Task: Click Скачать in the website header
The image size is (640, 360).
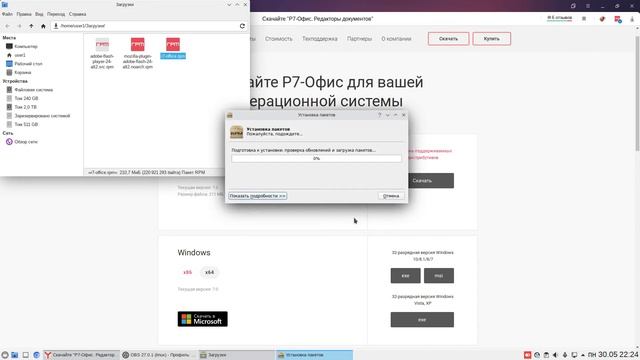Action: [448, 39]
